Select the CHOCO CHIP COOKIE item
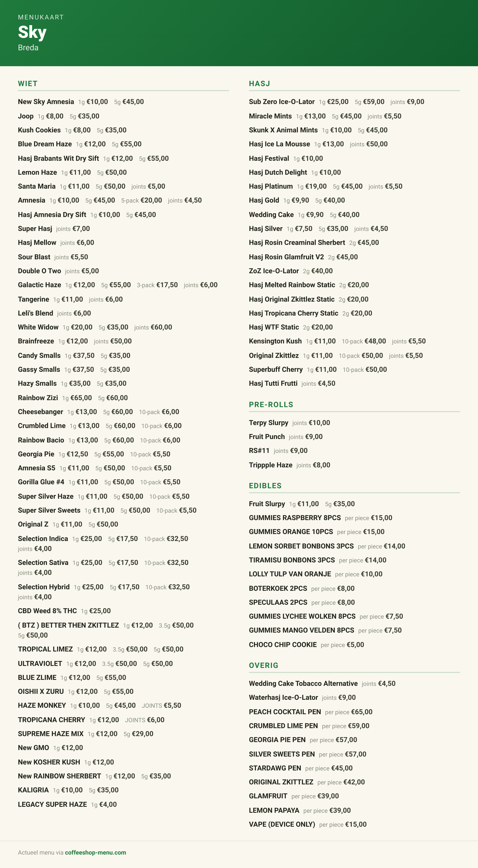 coord(283,645)
